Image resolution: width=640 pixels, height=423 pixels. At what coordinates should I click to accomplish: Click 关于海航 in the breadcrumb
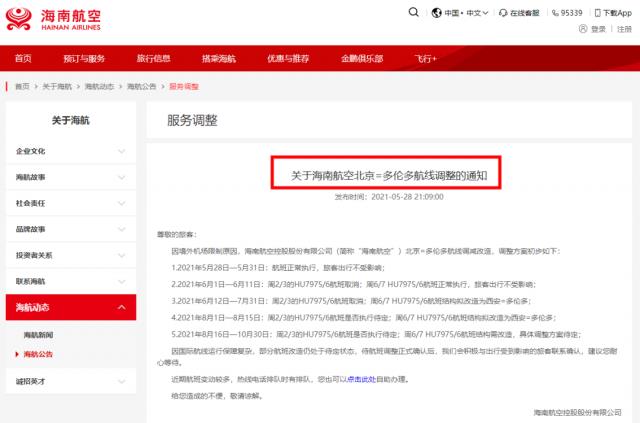pos(56,87)
